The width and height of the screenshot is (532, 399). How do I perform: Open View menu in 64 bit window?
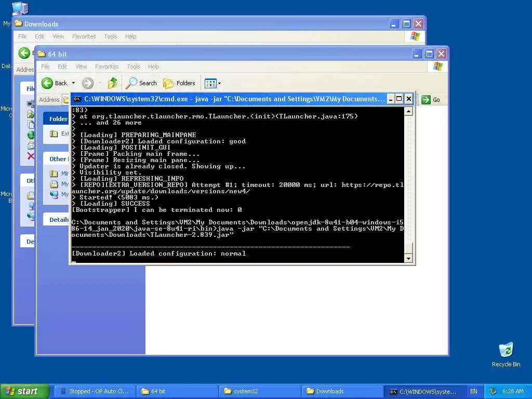81,66
